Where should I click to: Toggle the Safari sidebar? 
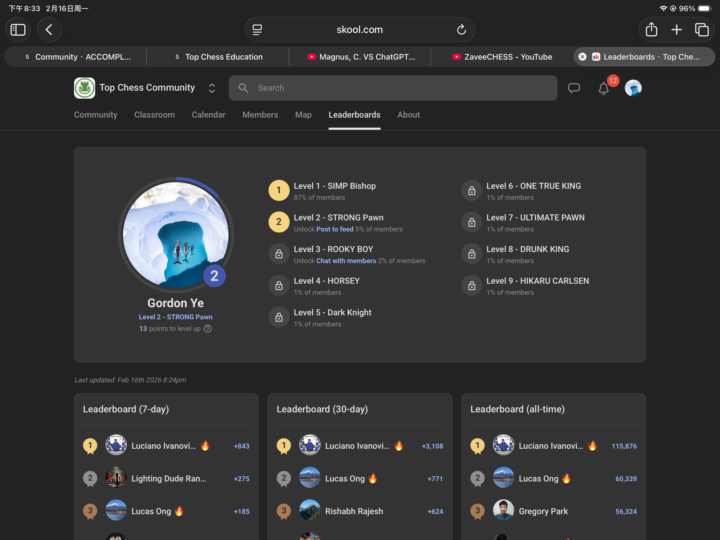tap(18, 30)
